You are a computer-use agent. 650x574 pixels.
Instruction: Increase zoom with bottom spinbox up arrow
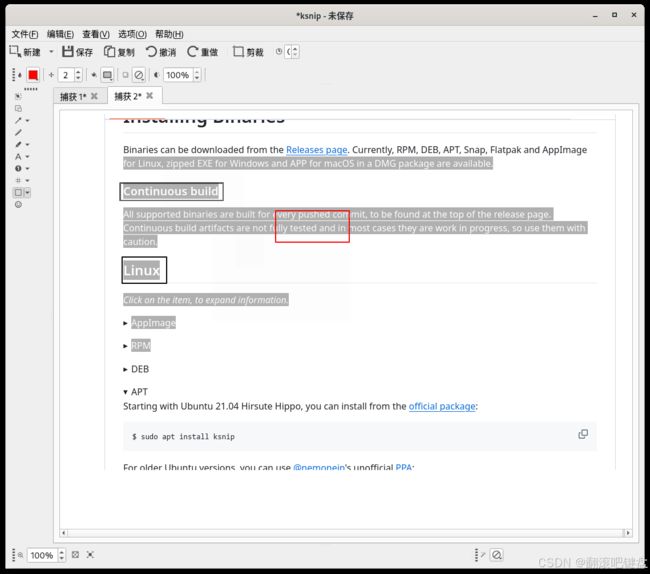pyautogui.click(x=61, y=552)
